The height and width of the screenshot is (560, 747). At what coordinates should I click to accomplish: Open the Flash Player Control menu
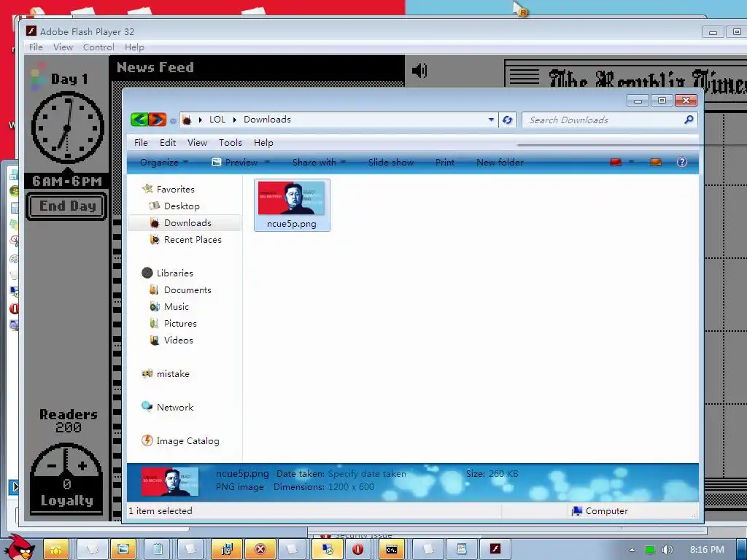98,47
